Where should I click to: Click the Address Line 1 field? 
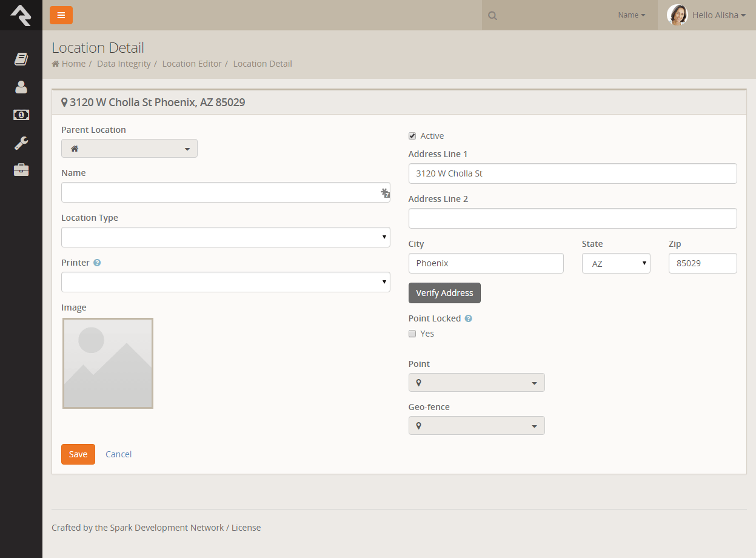tap(573, 173)
